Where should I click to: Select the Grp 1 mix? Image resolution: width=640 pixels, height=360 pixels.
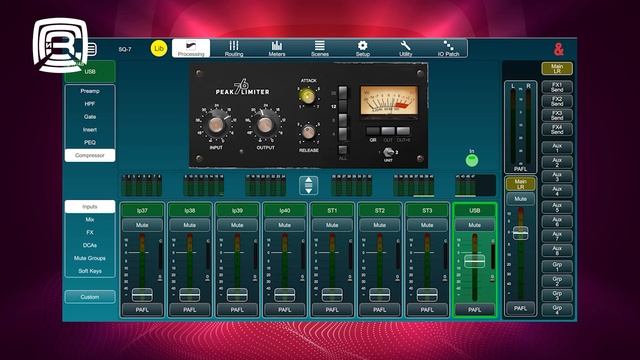(x=557, y=267)
